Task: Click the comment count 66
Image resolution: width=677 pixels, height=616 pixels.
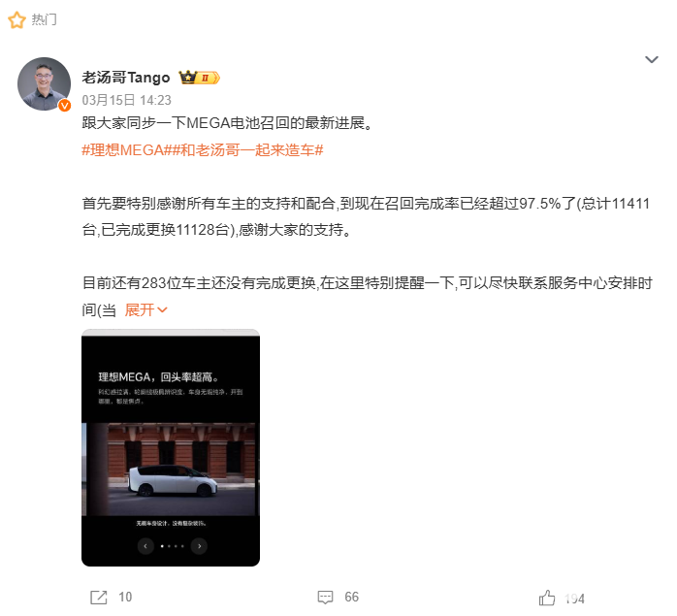Action: [x=351, y=598]
